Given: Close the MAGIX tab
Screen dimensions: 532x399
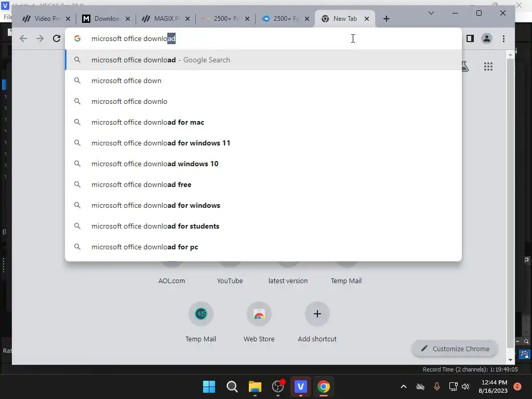Looking at the screenshot, I should click(187, 19).
